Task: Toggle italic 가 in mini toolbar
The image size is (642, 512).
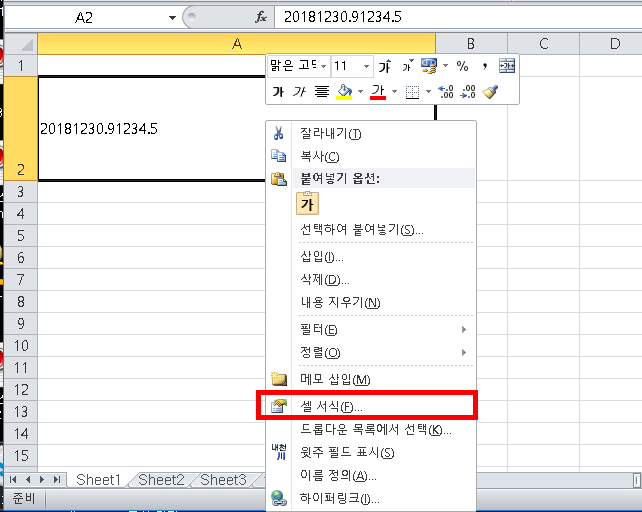Action: click(299, 91)
